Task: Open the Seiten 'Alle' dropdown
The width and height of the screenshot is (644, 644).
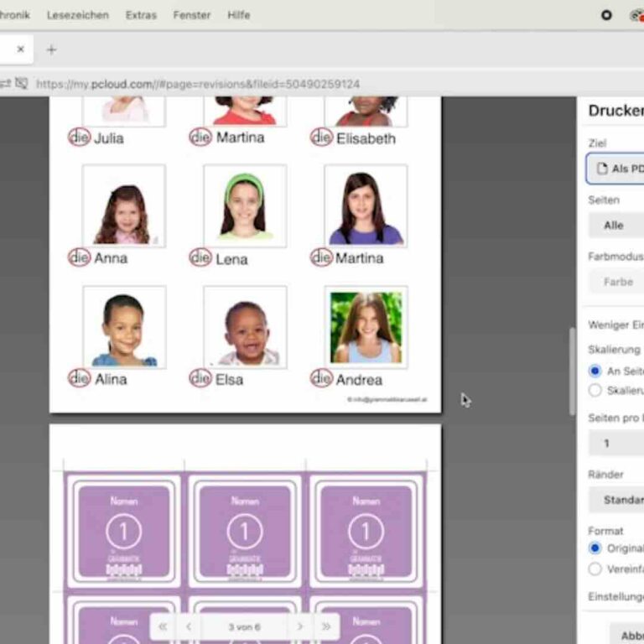Action: point(616,225)
